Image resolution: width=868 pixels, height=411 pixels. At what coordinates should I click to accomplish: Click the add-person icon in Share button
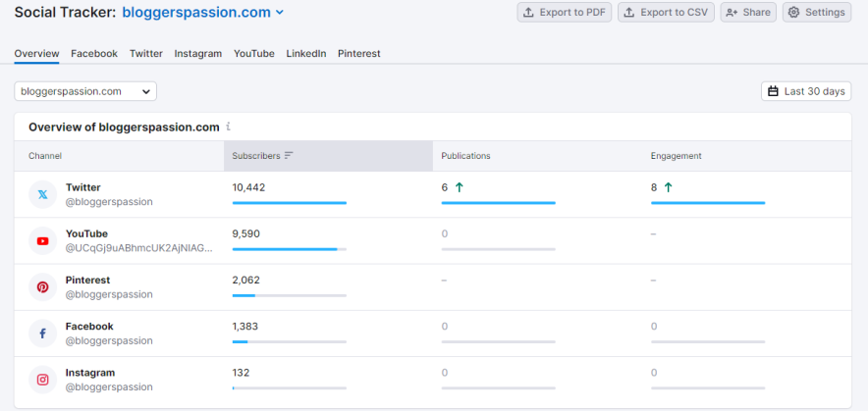[732, 12]
